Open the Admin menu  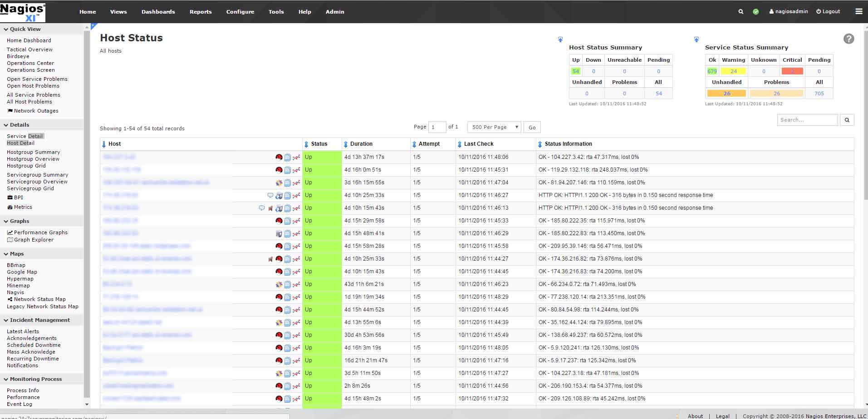pos(335,12)
